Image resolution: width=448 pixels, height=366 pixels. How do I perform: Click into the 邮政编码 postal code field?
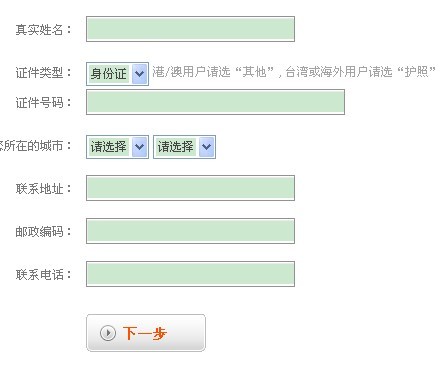(190, 231)
